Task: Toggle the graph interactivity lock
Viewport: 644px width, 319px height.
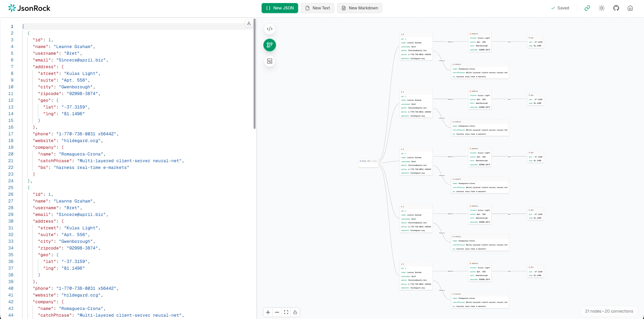Action: click(295, 312)
